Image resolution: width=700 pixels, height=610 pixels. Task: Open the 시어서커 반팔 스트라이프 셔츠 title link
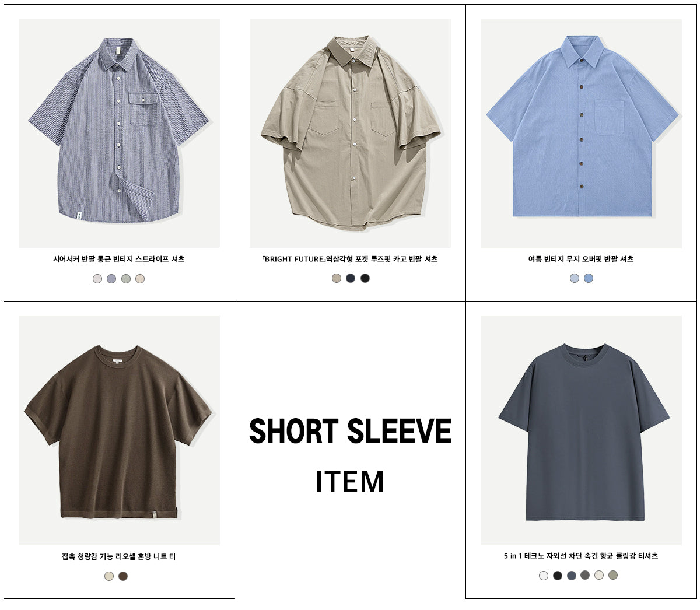pyautogui.click(x=119, y=259)
